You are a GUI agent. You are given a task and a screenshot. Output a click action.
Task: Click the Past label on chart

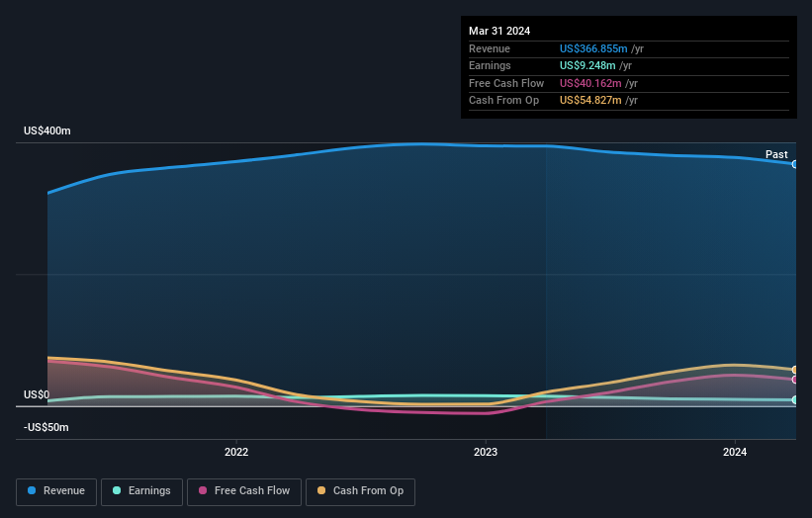(776, 154)
